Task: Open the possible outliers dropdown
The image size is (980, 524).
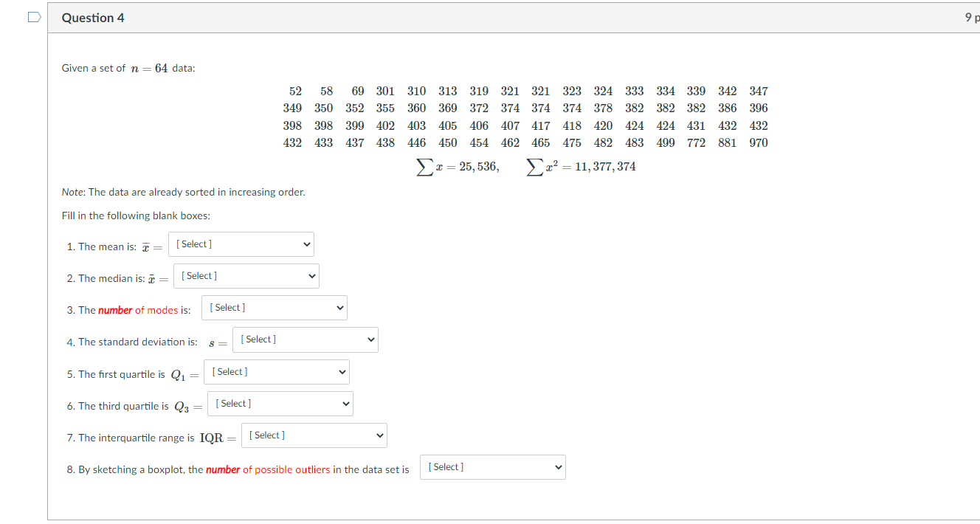Action: click(x=492, y=466)
